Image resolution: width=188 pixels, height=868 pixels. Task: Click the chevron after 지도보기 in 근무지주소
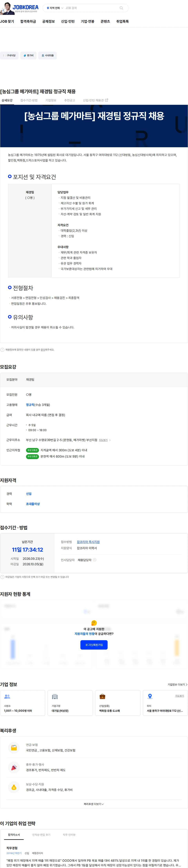click(110, 440)
